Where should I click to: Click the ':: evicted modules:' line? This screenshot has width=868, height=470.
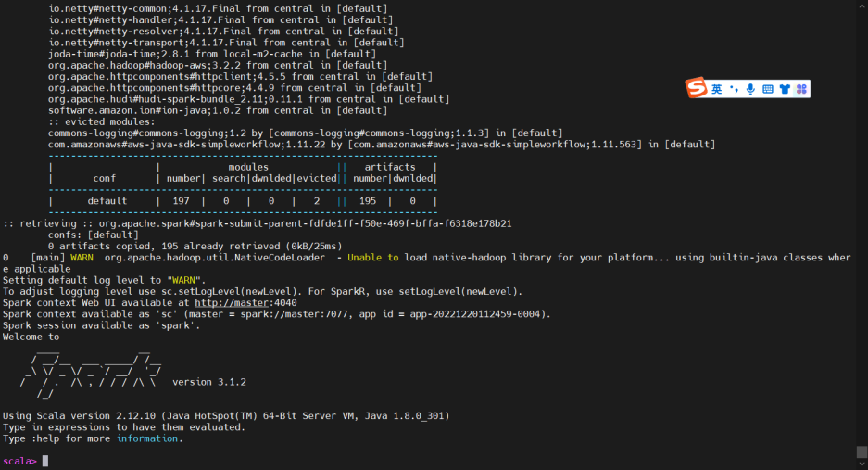click(x=102, y=122)
